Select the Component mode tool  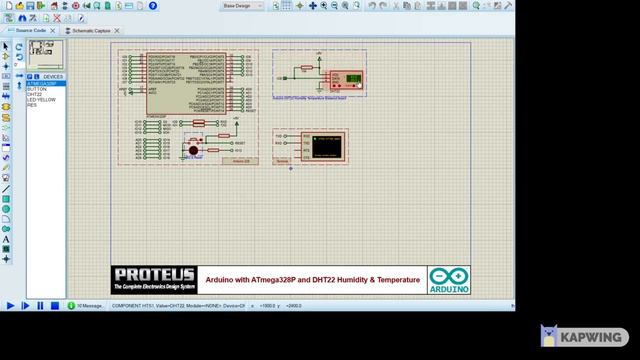pos(6,56)
